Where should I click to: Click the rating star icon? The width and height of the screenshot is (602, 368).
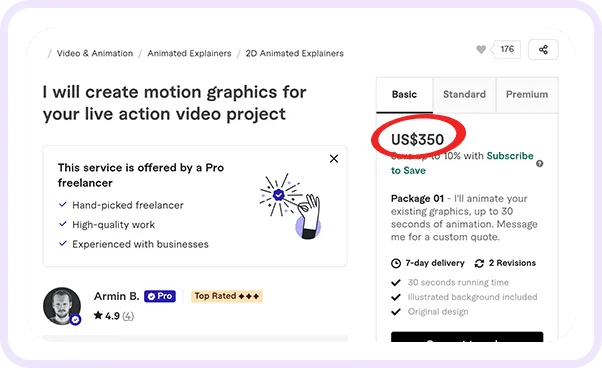click(98, 315)
